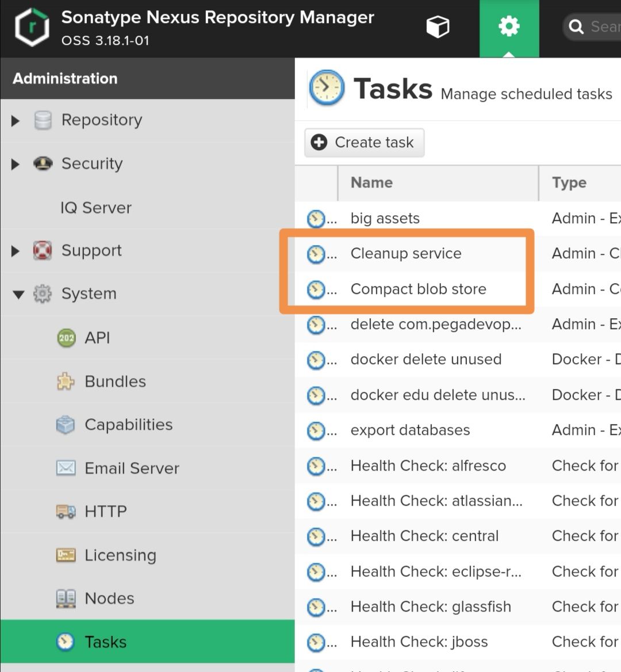Click the Nexus hexagon logo
The image size is (621, 672).
tap(32, 28)
